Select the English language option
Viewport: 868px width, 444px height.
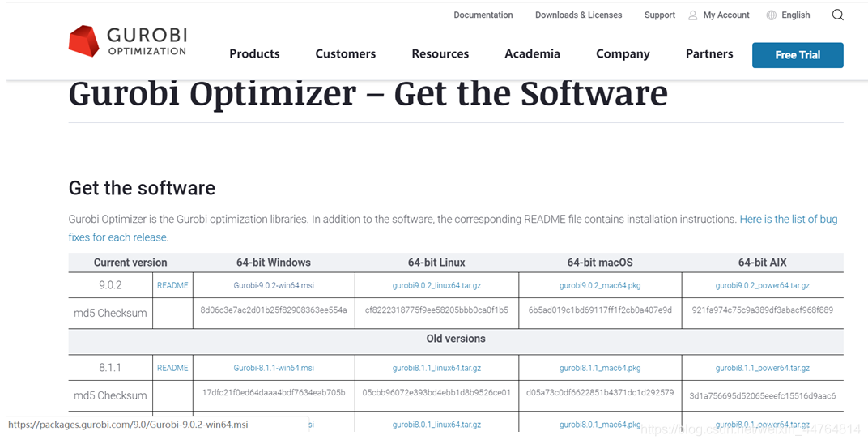pos(795,15)
